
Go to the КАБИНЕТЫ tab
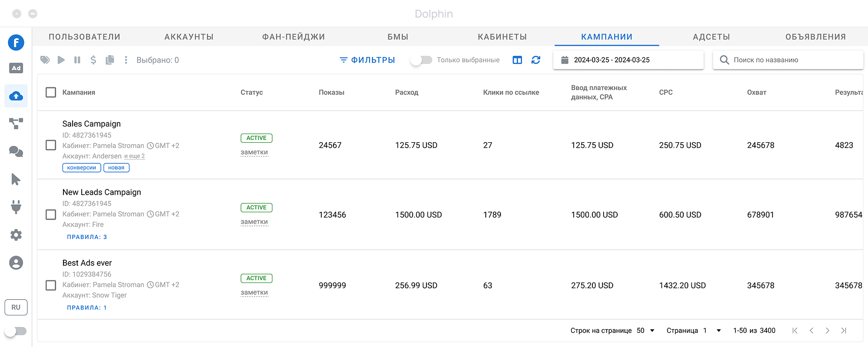(x=502, y=37)
